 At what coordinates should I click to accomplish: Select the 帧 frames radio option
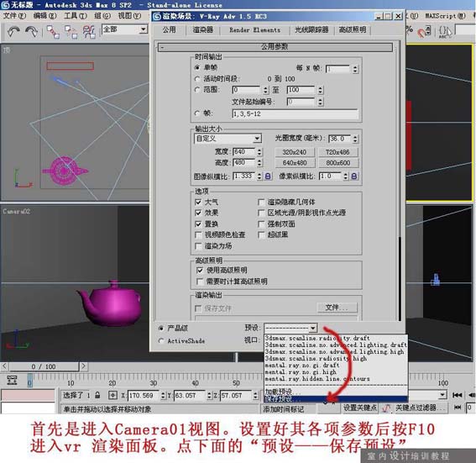tap(197, 113)
